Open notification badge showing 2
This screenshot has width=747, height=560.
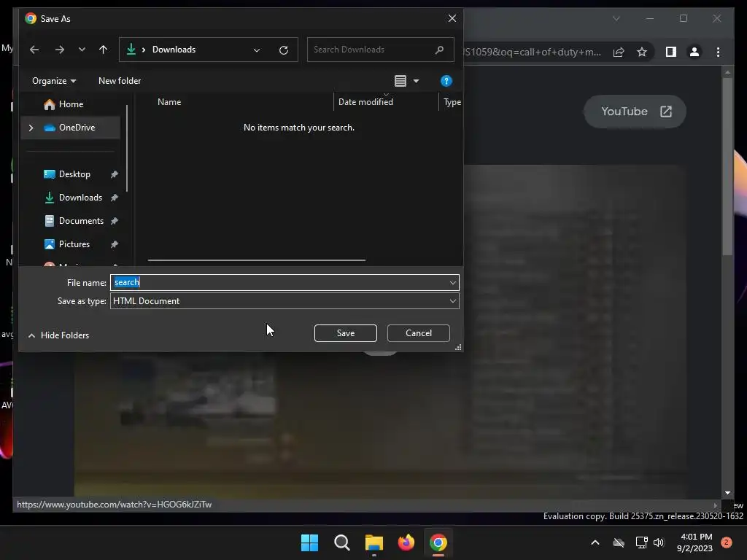point(727,542)
